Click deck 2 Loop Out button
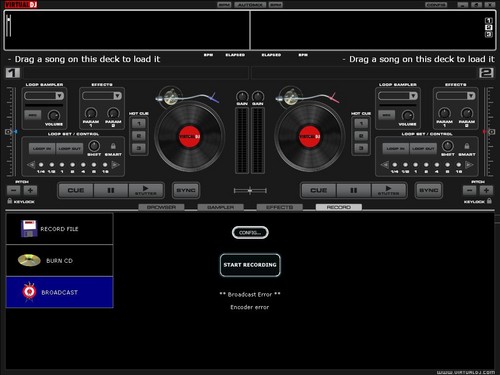Screen dimensions: 500x375 click(x=423, y=149)
